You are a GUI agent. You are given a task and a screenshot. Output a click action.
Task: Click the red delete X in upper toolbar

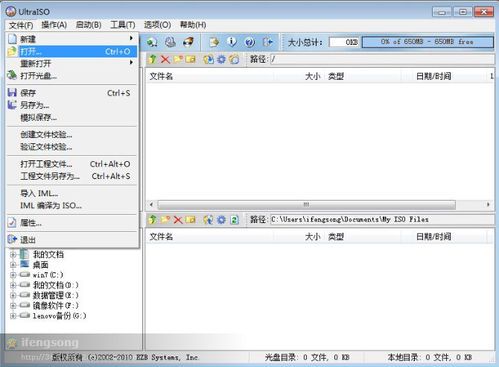165,60
